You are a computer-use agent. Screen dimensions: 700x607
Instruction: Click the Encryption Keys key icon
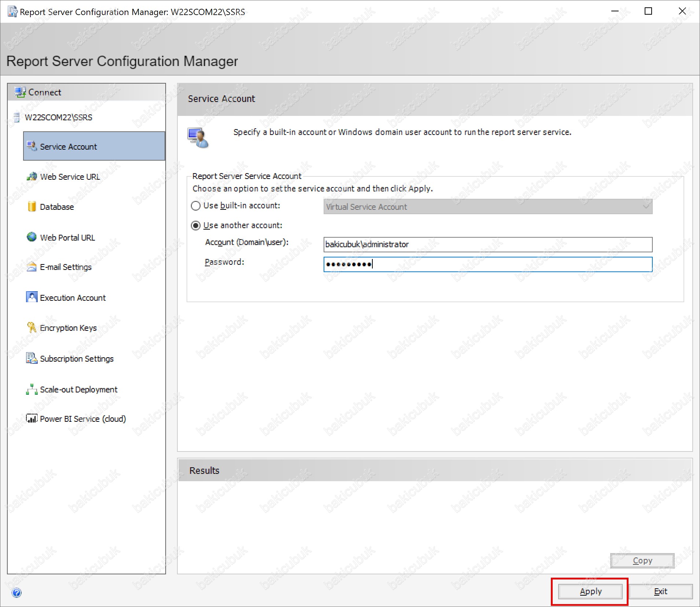pyautogui.click(x=32, y=327)
